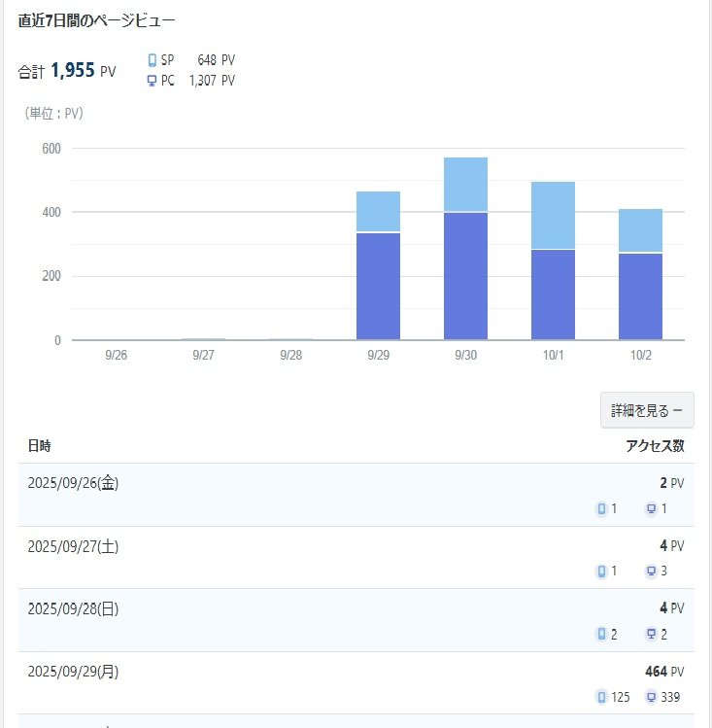Collapse details with the 詳細を見る button
This screenshot has width=712, height=728.
pyautogui.click(x=647, y=411)
